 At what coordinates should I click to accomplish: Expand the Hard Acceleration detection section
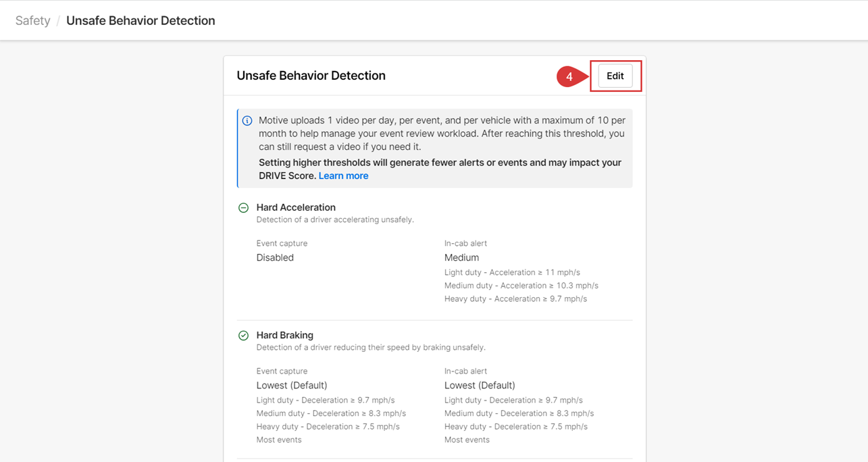[x=295, y=207]
